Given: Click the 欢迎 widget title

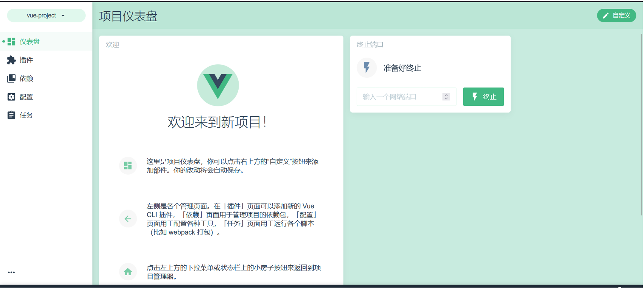Looking at the screenshot, I should pos(113,45).
